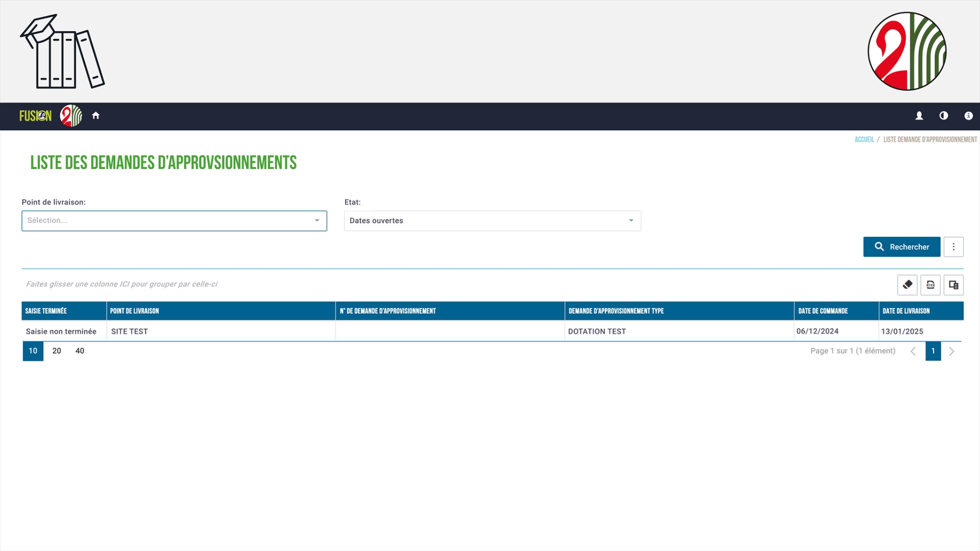Select page size 20
The height and width of the screenshot is (551, 980).
(57, 351)
